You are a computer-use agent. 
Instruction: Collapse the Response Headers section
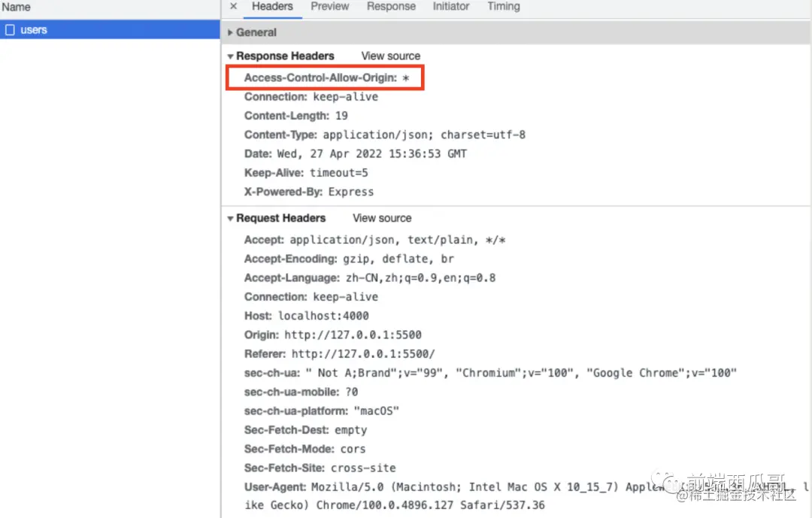[230, 56]
